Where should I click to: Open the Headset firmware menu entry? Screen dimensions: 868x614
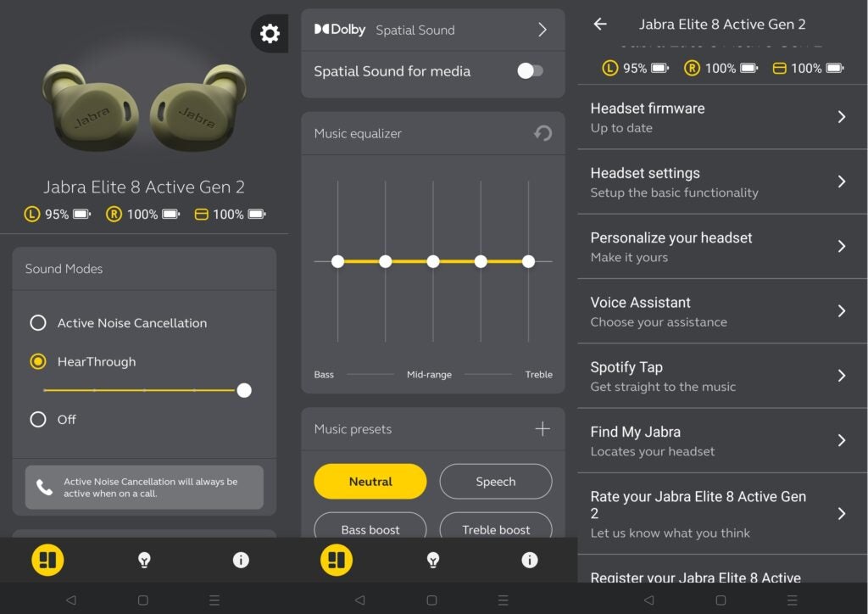point(722,117)
